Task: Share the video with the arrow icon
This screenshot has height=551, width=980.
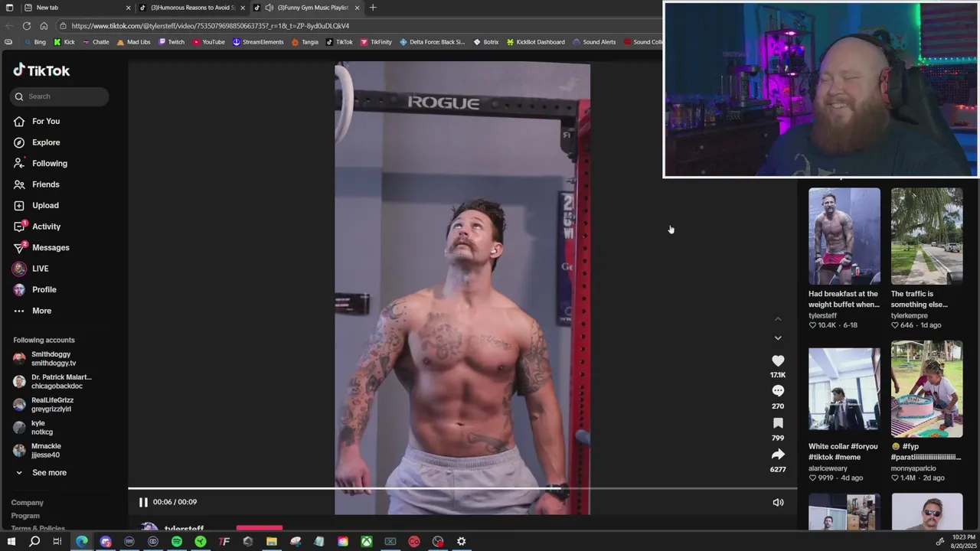Action: click(x=778, y=455)
